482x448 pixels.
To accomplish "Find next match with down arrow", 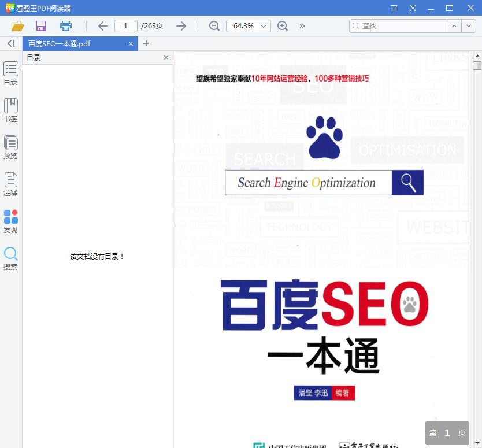I will [x=469, y=26].
